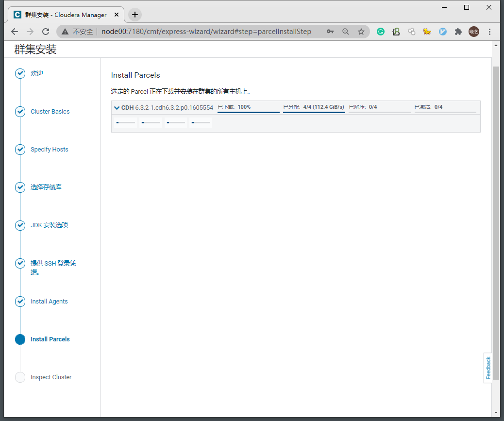Viewport: 504px width, 421px height.
Task: Collapse the CDH parcel row chevron
Action: pos(117,108)
